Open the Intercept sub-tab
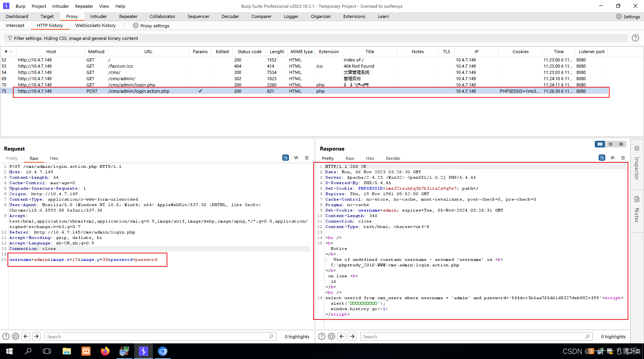The width and height of the screenshot is (644, 359). [15, 25]
